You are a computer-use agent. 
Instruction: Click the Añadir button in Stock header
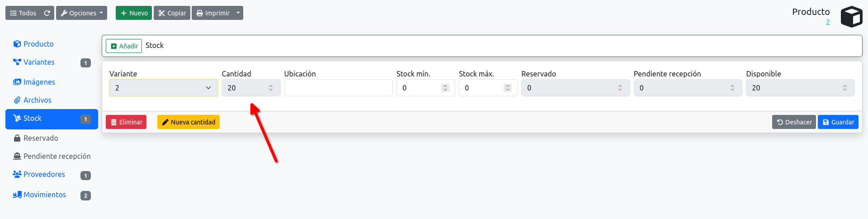tap(124, 46)
